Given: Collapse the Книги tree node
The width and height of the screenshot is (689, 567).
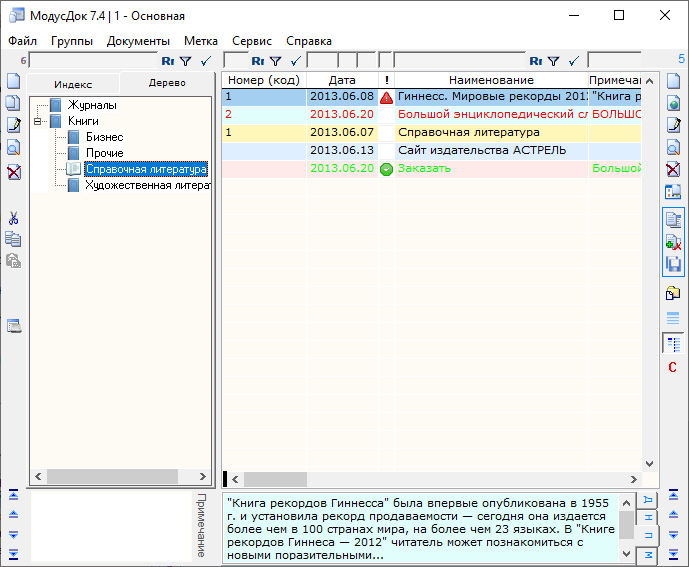Looking at the screenshot, I should tap(37, 121).
